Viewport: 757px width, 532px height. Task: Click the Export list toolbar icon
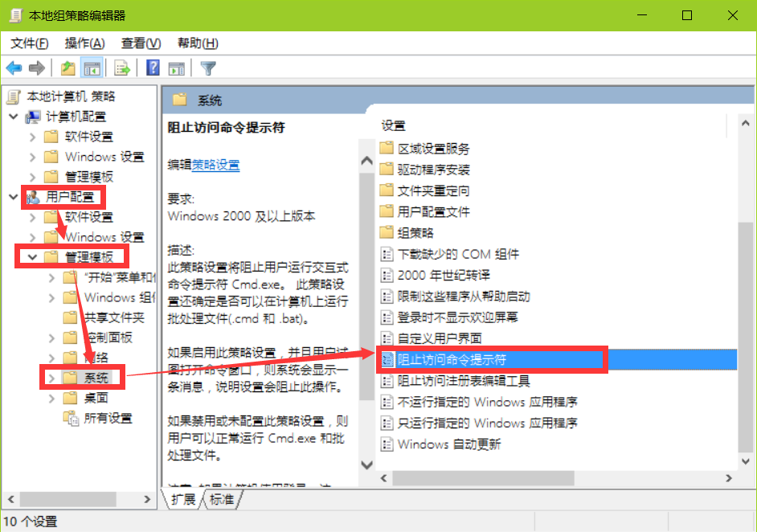tap(122, 68)
